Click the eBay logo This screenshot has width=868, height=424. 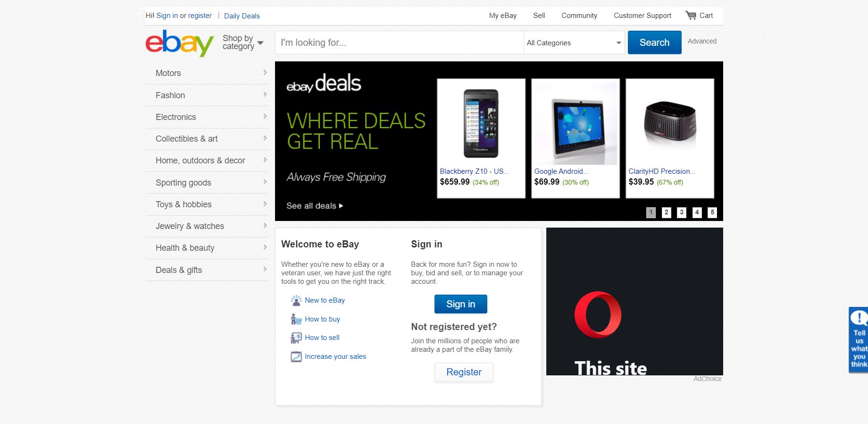[x=179, y=43]
